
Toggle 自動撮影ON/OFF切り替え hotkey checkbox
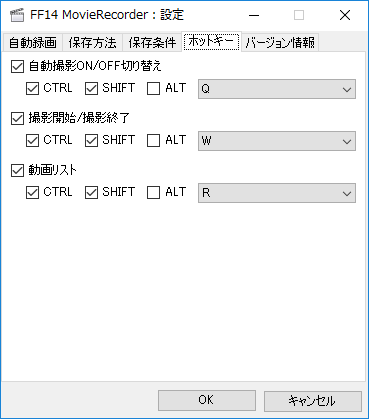tap(18, 66)
